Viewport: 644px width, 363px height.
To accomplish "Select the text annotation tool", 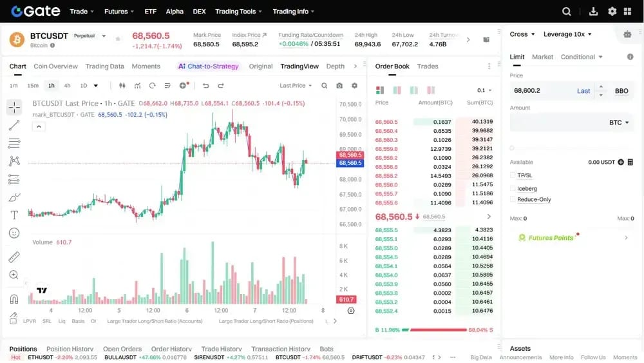I will point(14,215).
